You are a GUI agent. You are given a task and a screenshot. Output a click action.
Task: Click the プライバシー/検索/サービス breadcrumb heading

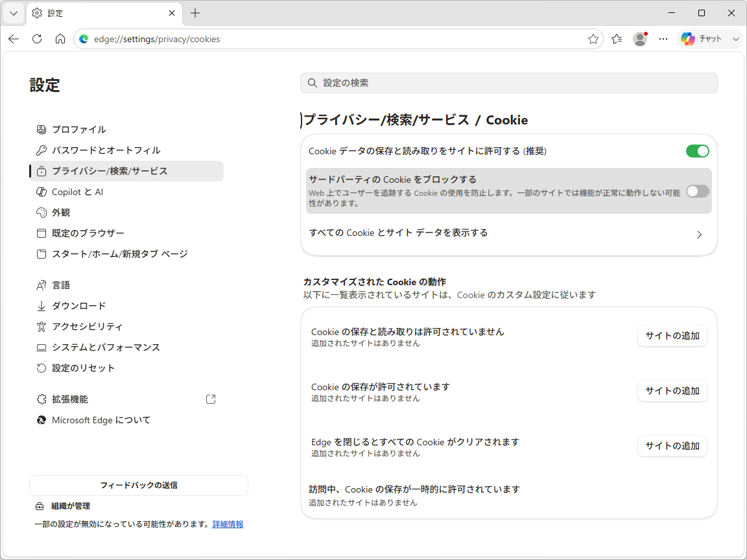coord(386,120)
